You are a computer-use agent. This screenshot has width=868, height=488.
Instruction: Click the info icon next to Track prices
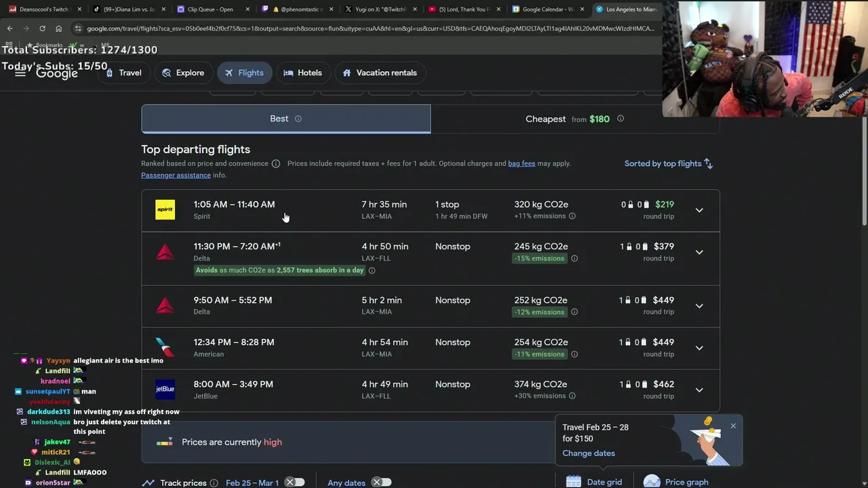(x=214, y=483)
